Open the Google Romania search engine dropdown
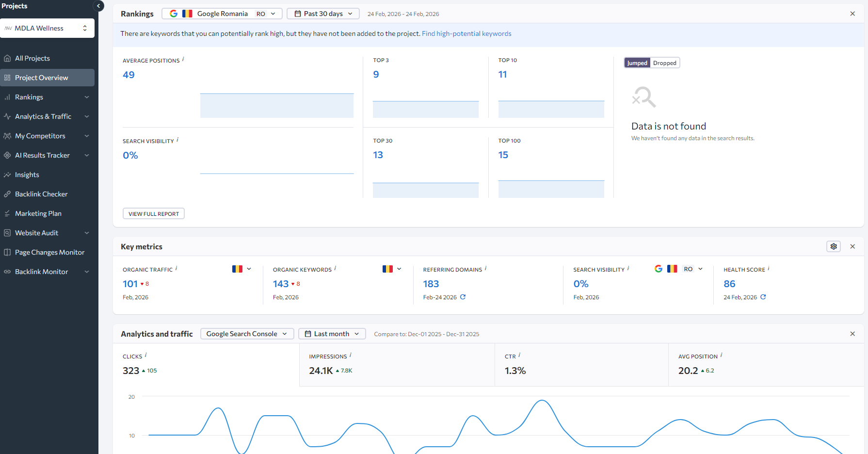The width and height of the screenshot is (868, 454). (x=222, y=14)
